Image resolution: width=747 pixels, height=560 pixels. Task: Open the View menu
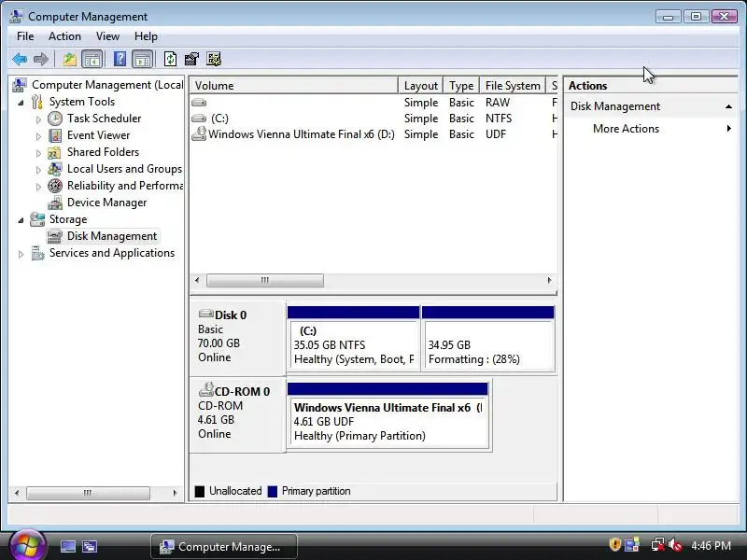(107, 36)
